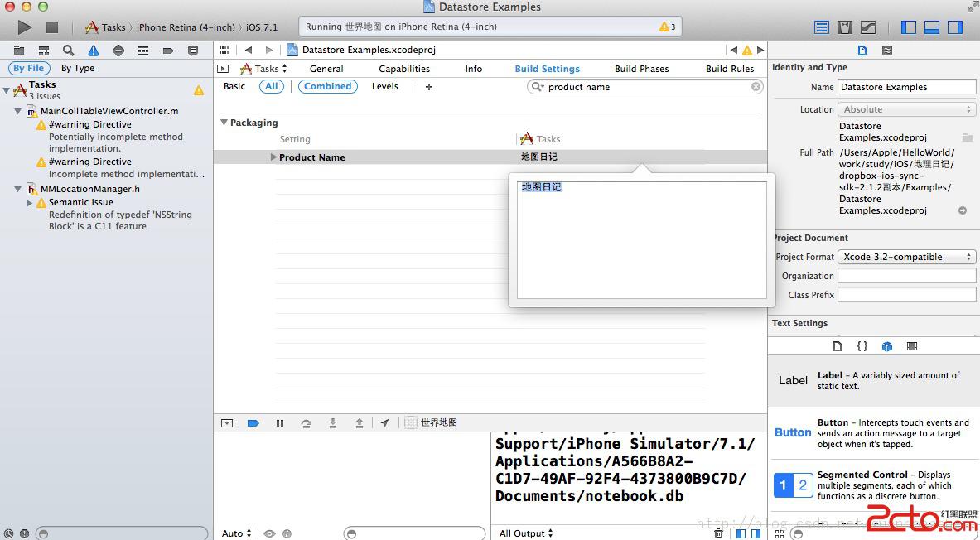Click the Run (play) button
This screenshot has height=540, width=980.
pos(24,27)
